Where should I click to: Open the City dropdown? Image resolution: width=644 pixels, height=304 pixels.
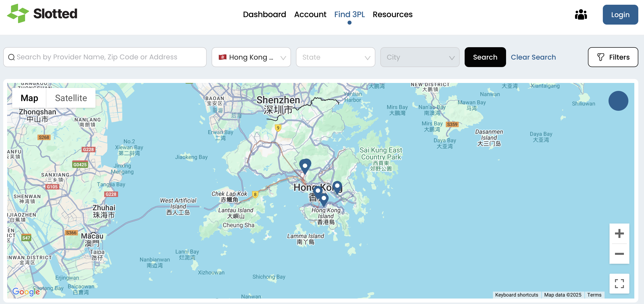(x=420, y=57)
